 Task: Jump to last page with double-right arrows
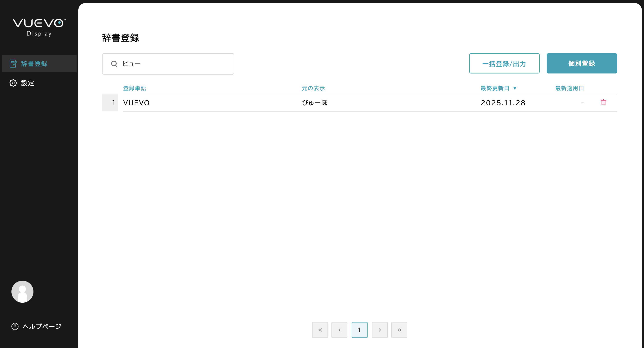[399, 330]
